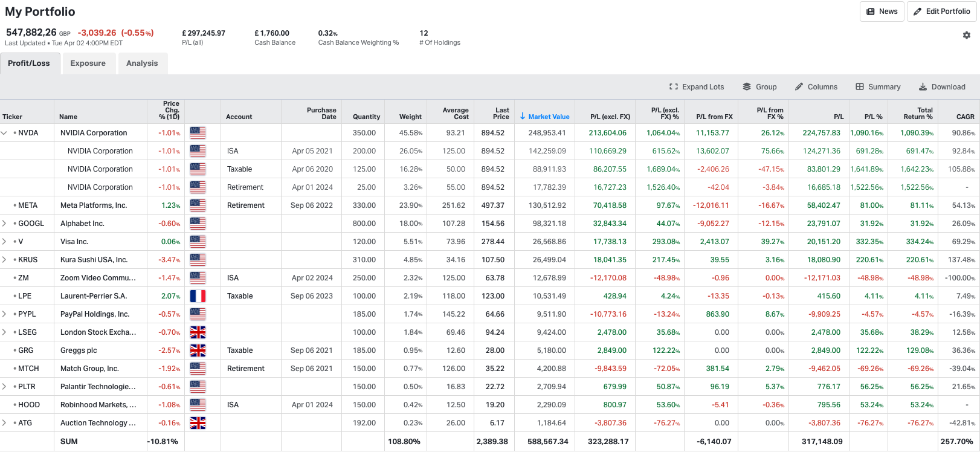Click the Summary button label
This screenshot has width=980, height=452.
click(x=885, y=87)
